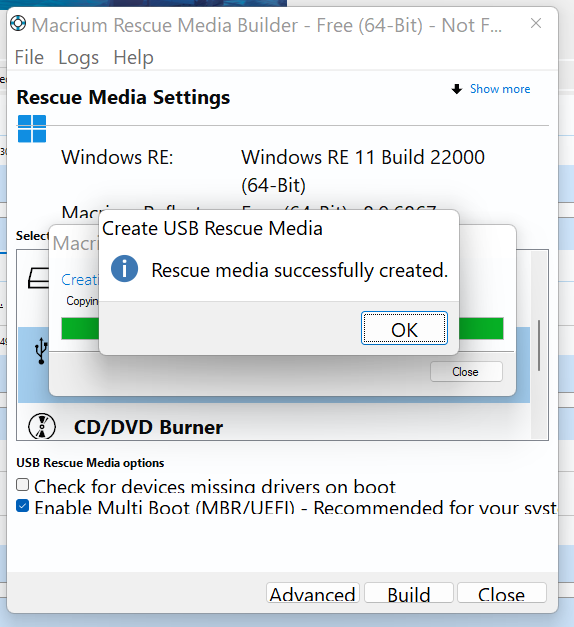The width and height of the screenshot is (574, 627).
Task: Click the blue information icon in the dialog
Action: point(124,269)
